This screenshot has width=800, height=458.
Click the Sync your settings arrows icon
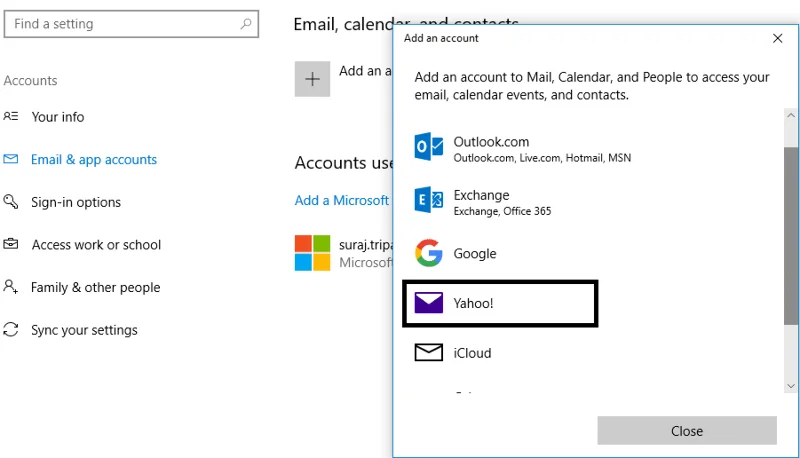(11, 329)
